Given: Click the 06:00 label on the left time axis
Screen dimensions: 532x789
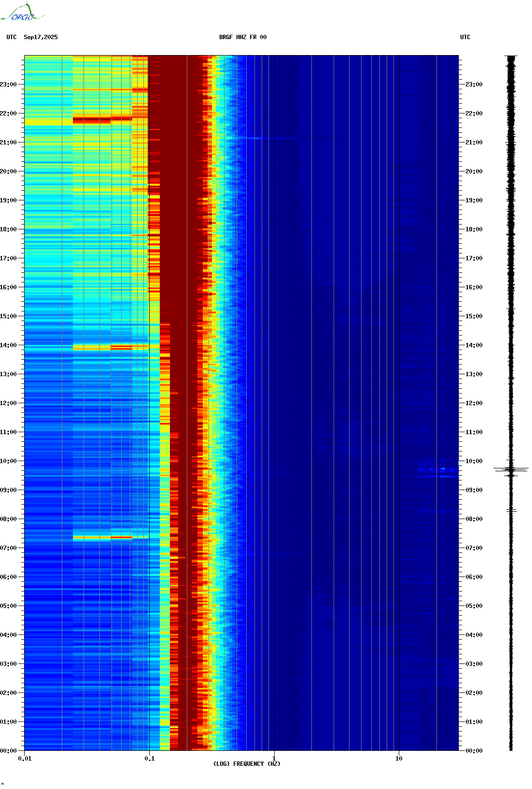Looking at the screenshot, I should point(8,577).
